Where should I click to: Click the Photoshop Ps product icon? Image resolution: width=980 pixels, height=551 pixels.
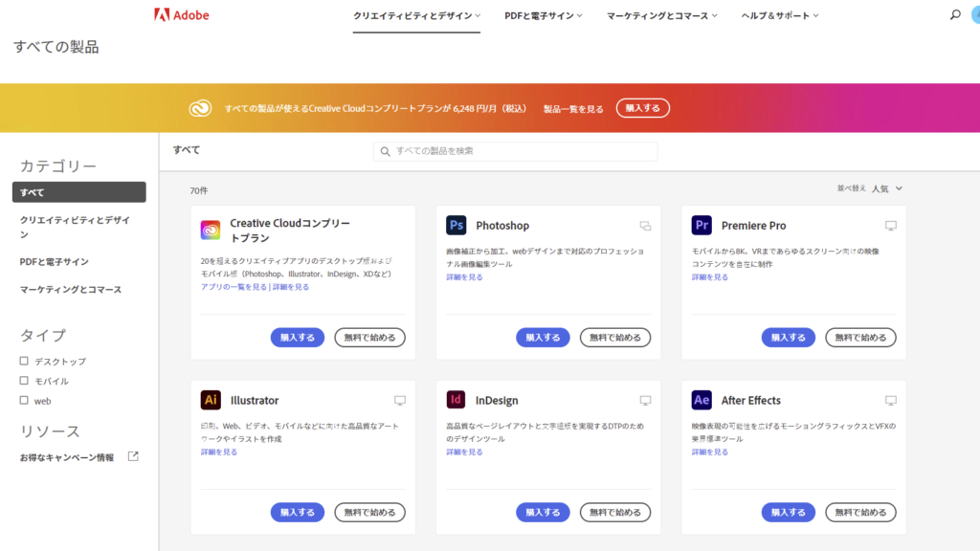tap(456, 225)
